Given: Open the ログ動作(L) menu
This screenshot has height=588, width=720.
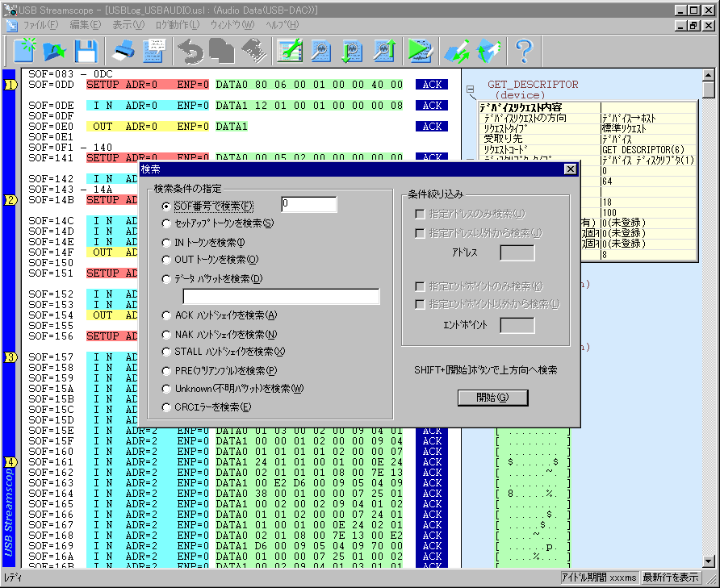Looking at the screenshot, I should pos(178,25).
